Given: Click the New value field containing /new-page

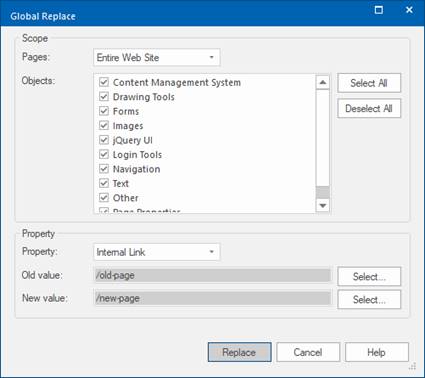Looking at the screenshot, I should point(213,298).
